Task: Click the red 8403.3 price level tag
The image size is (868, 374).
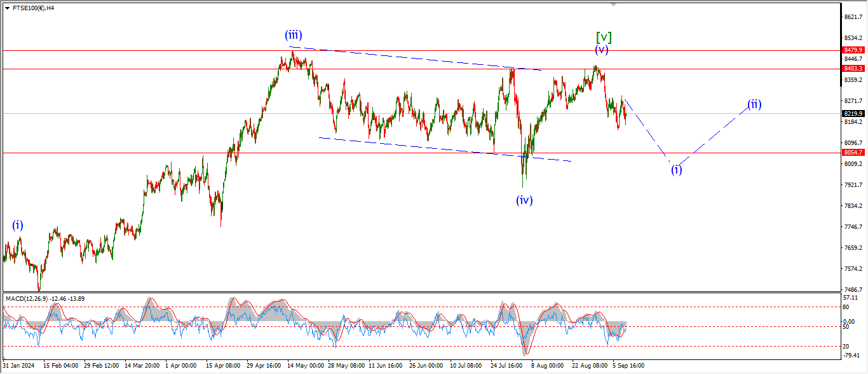Action: tap(853, 69)
